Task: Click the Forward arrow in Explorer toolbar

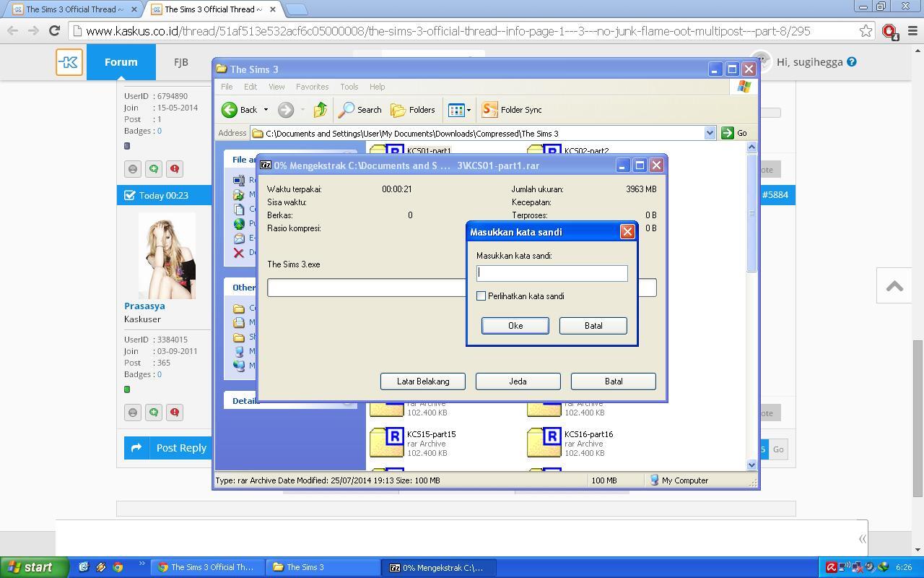Action: (x=286, y=110)
